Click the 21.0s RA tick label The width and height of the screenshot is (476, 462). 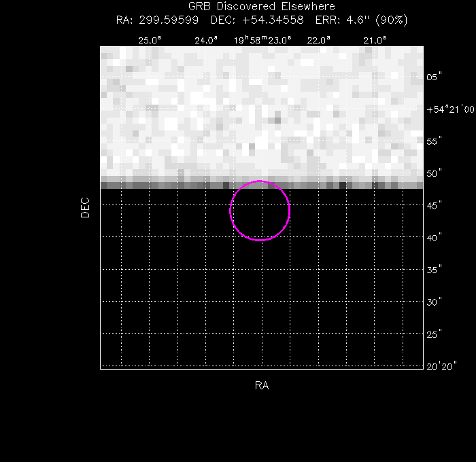(x=375, y=40)
